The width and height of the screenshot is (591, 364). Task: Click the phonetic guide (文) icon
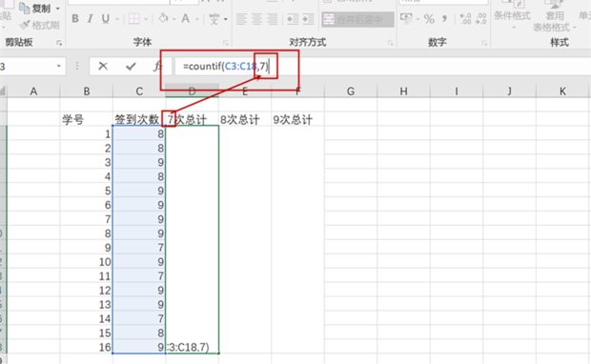point(214,18)
